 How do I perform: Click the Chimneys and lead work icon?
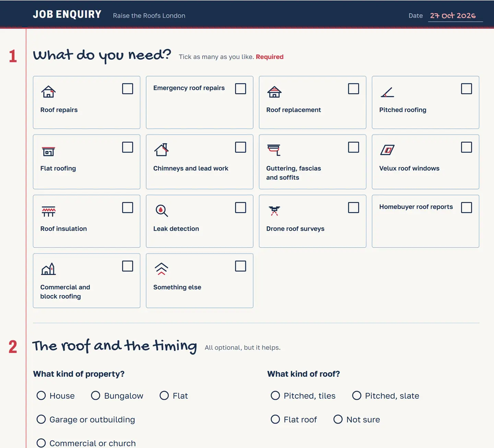(161, 150)
